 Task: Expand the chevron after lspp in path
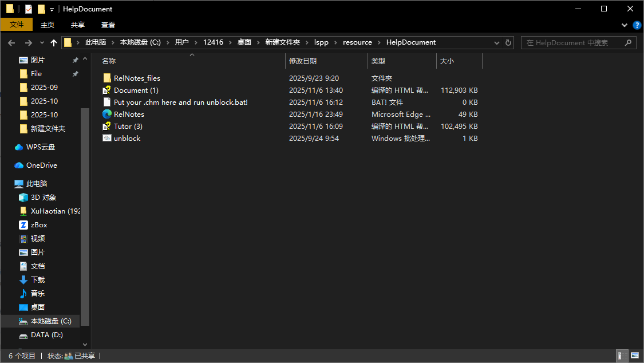(x=335, y=43)
